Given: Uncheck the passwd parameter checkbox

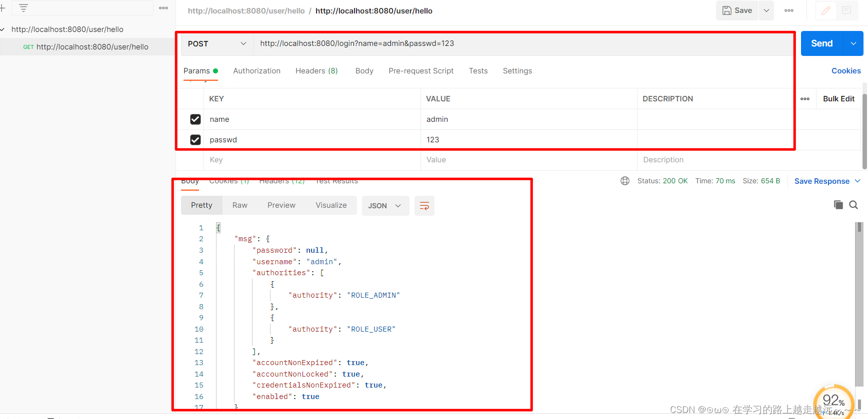Looking at the screenshot, I should [195, 140].
